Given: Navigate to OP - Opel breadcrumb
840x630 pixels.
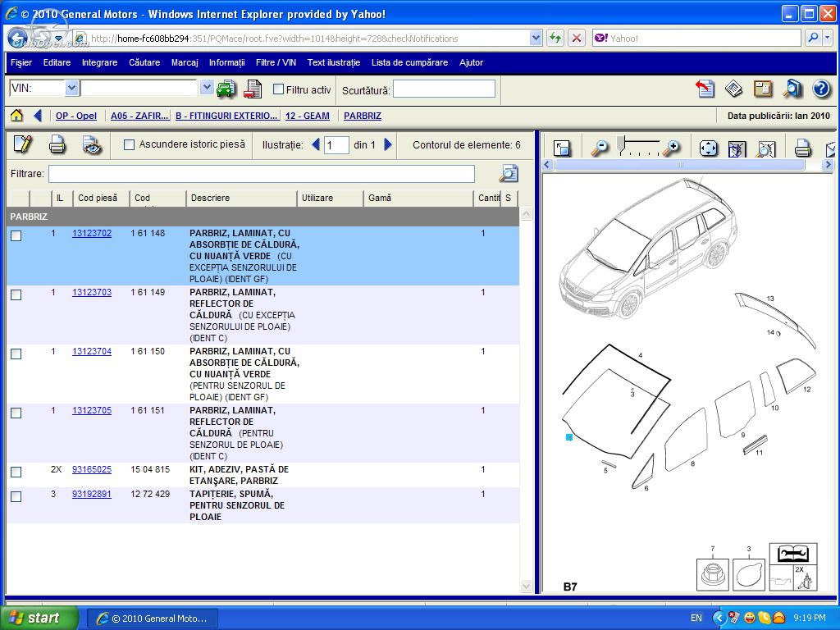Looking at the screenshot, I should coord(76,116).
